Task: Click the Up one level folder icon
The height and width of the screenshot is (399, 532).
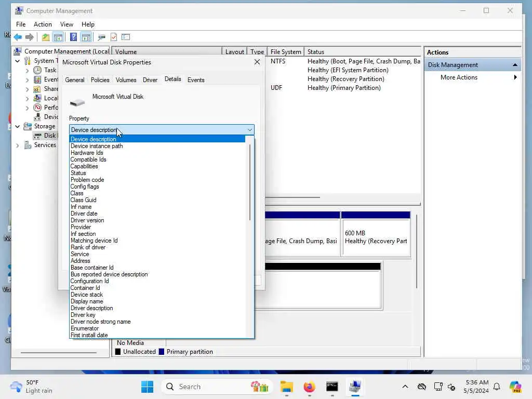Action: click(x=46, y=37)
